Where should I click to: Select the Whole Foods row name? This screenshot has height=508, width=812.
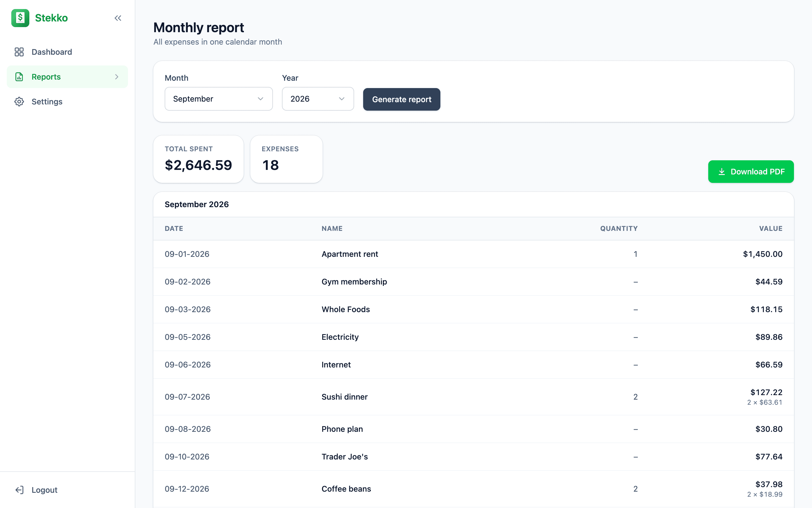(x=346, y=309)
